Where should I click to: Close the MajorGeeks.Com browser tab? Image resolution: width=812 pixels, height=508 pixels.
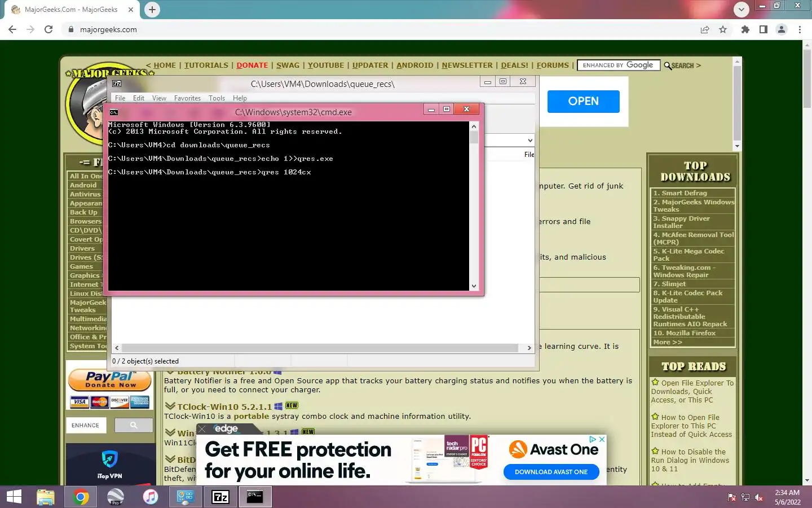click(x=131, y=10)
